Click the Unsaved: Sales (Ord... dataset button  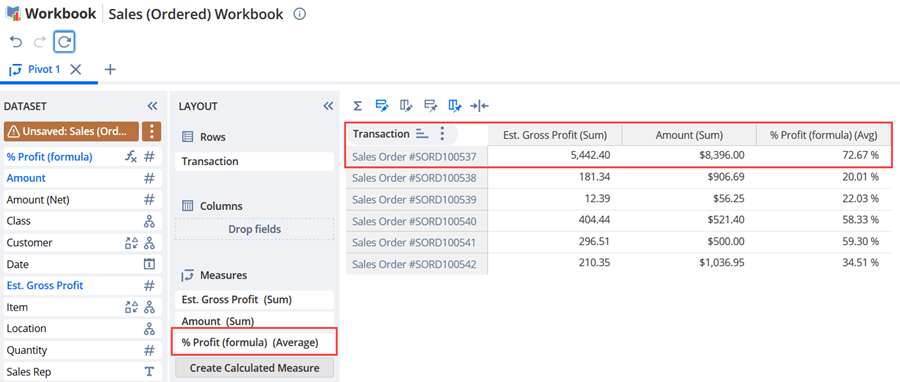pyautogui.click(x=71, y=131)
